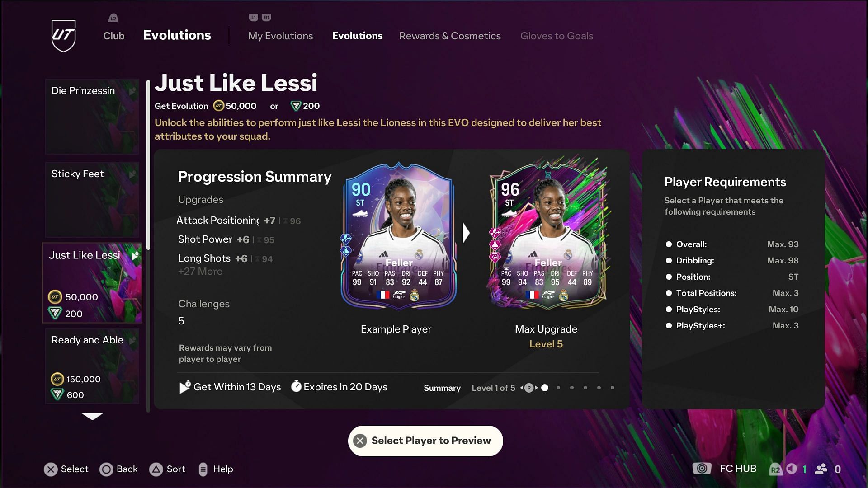Click the circle Back icon
The height and width of the screenshot is (488, 868).
pos(106,469)
